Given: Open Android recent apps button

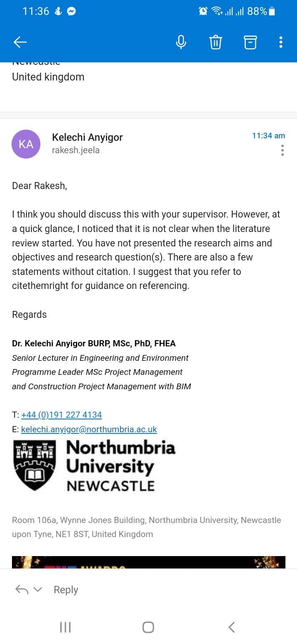Looking at the screenshot, I should (x=65, y=627).
